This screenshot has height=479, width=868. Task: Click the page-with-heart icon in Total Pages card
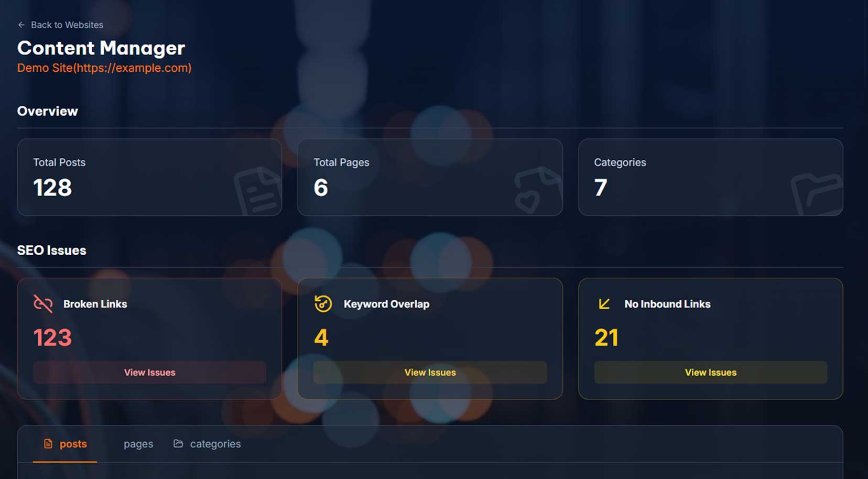(x=537, y=191)
